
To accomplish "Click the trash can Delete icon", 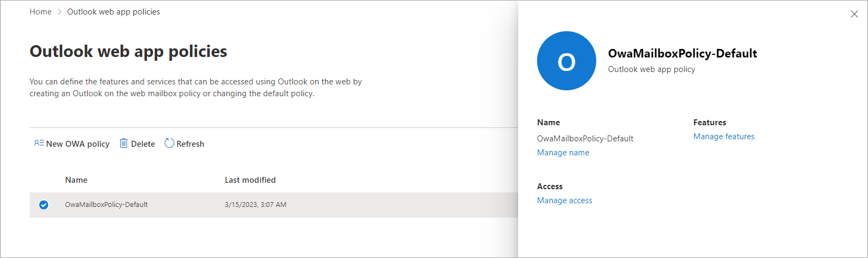I will pyautogui.click(x=124, y=143).
